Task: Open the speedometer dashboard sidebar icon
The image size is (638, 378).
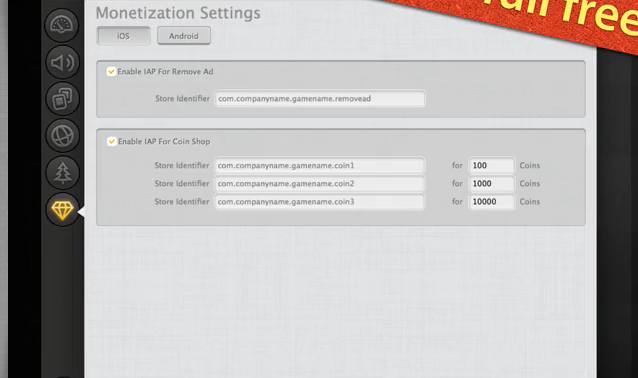Action: (x=62, y=26)
